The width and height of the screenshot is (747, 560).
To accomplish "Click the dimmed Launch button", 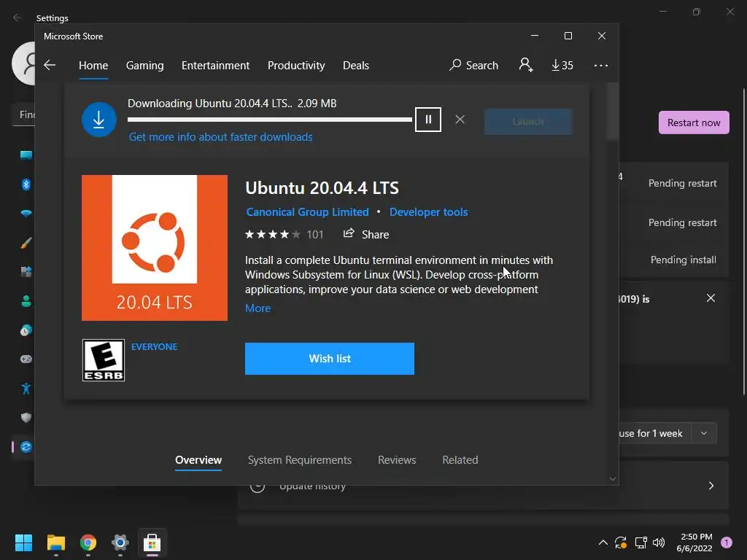I will 528,122.
